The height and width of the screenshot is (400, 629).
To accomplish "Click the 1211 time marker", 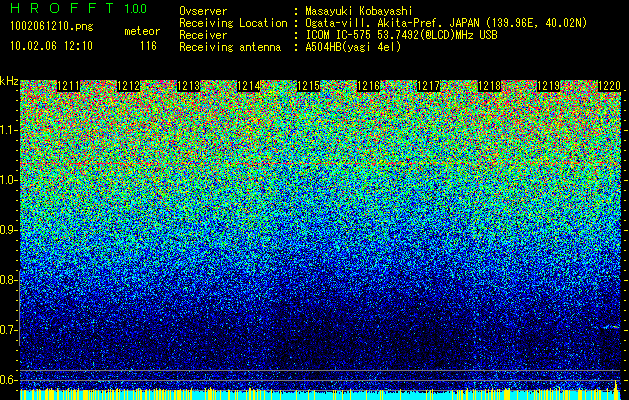I will pyautogui.click(x=69, y=86).
